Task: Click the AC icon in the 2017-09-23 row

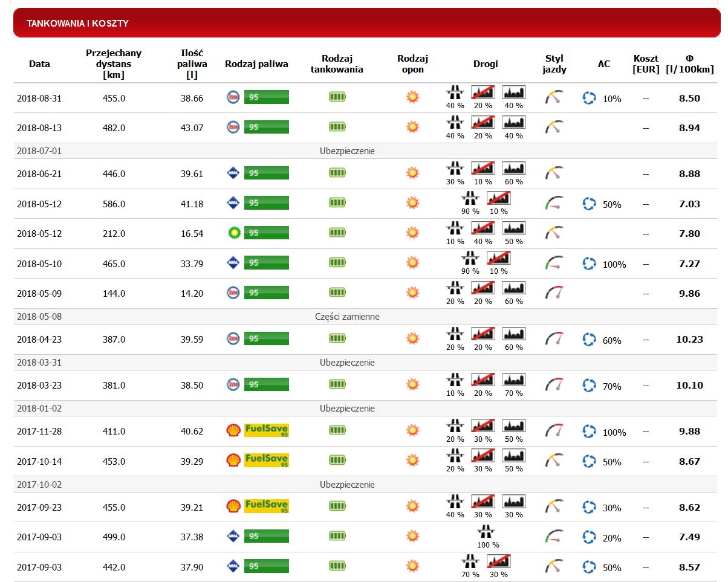Action: pos(589,507)
